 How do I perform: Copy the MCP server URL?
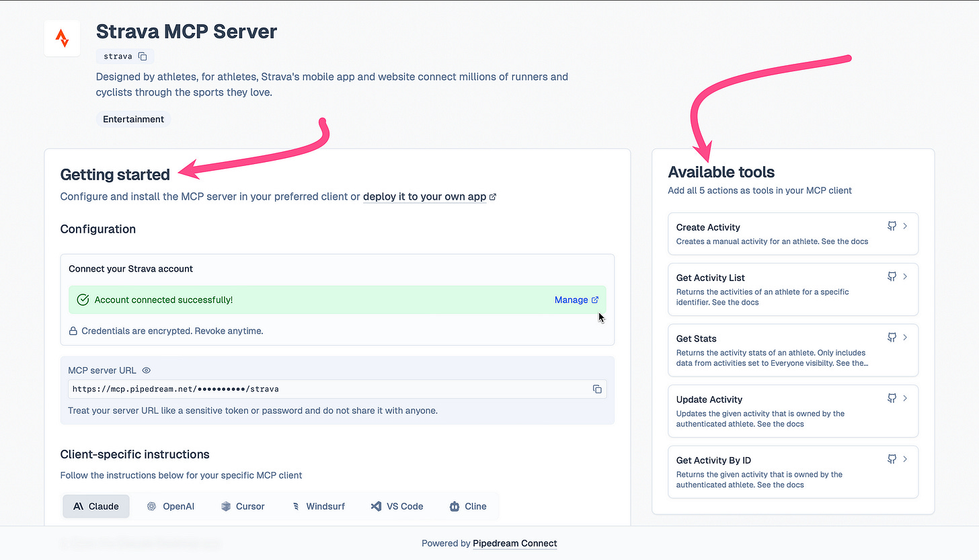pos(597,389)
